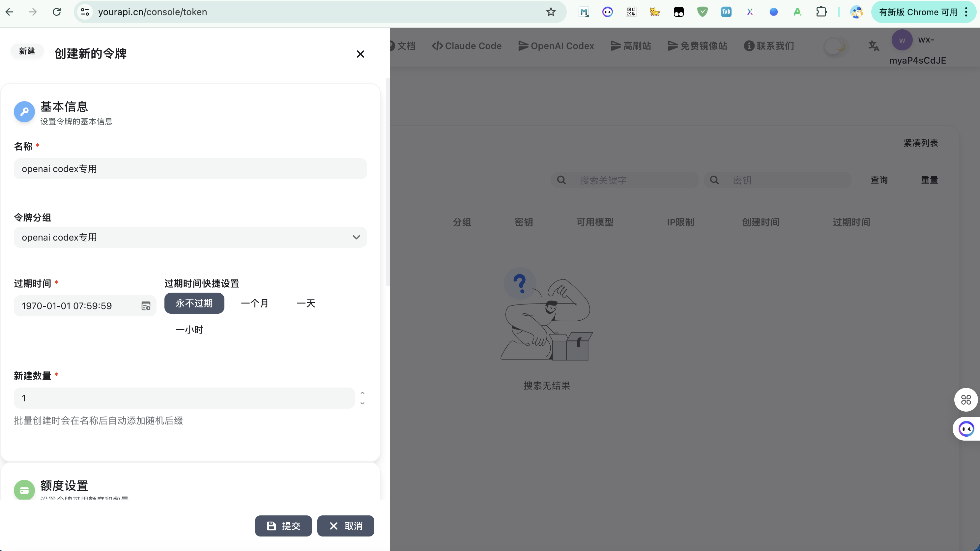Open the browser extensions puzzle icon
This screenshot has height=551, width=980.
point(821,12)
